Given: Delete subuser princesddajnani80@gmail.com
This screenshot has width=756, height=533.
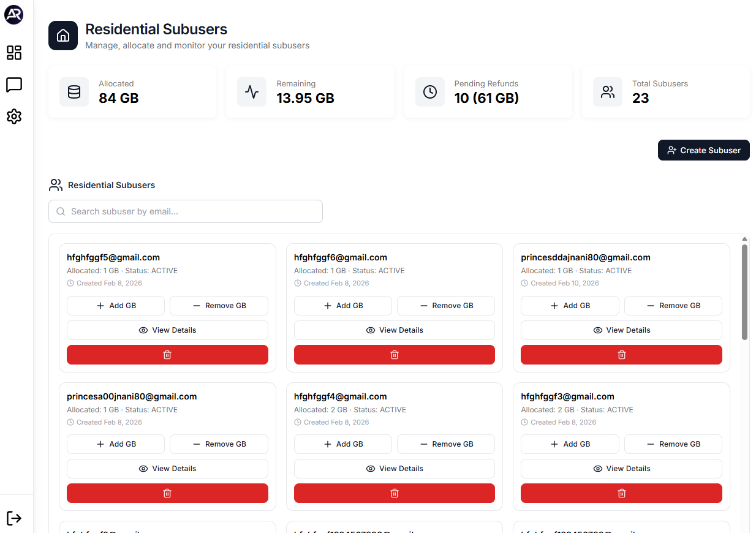Looking at the screenshot, I should click(621, 355).
